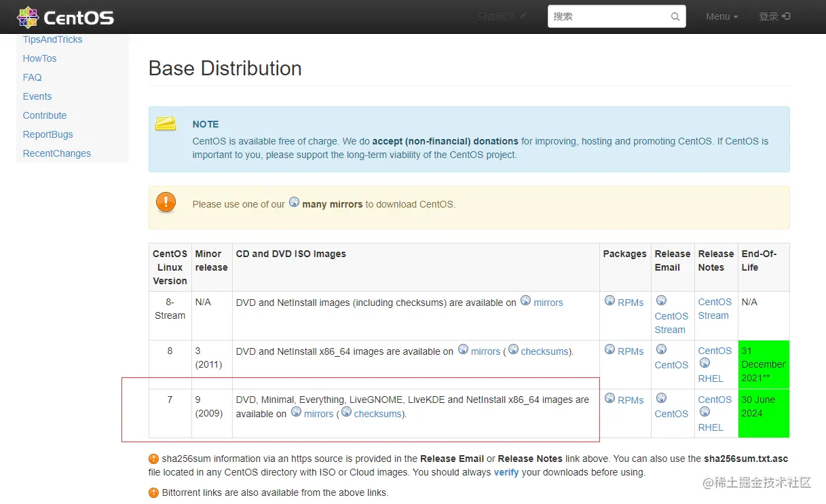The height and width of the screenshot is (504, 826).
Task: Click the 登录 login link
Action: [x=774, y=16]
